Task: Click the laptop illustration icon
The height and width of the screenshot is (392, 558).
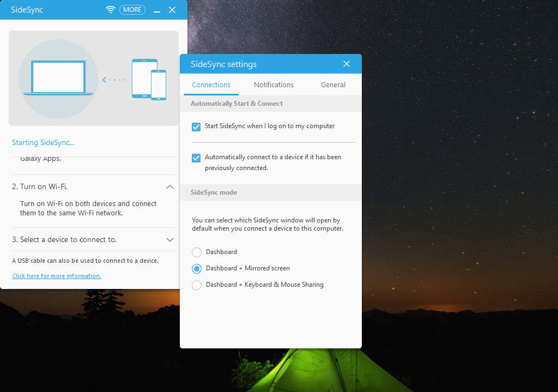Action: [58, 78]
